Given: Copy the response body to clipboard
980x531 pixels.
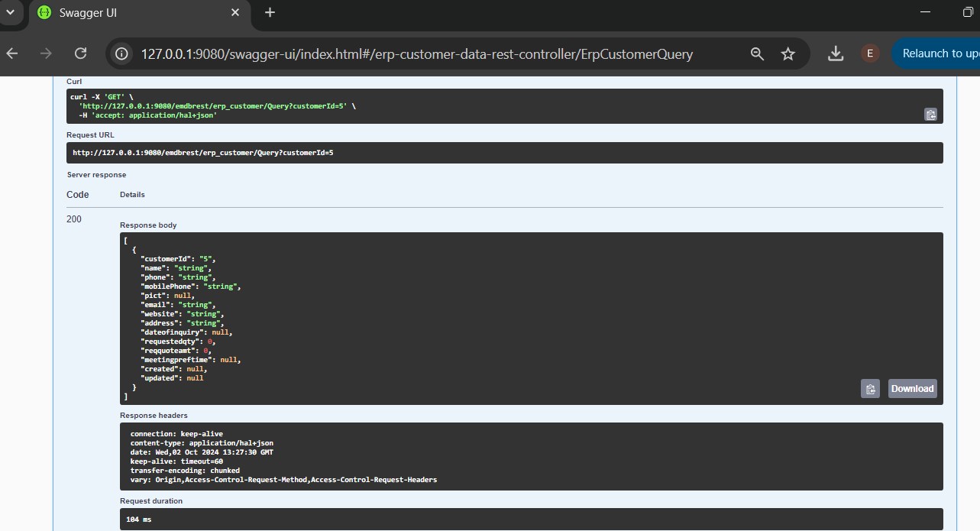Looking at the screenshot, I should click(x=870, y=388).
